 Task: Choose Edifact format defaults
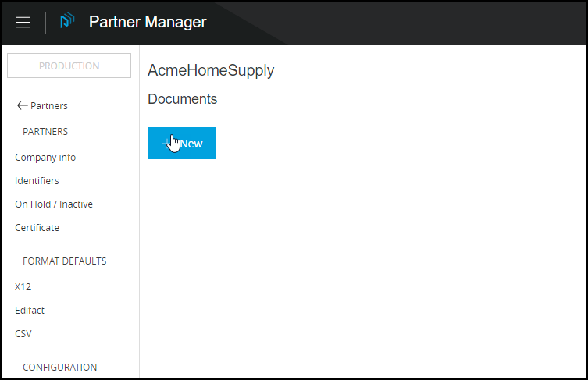point(30,311)
